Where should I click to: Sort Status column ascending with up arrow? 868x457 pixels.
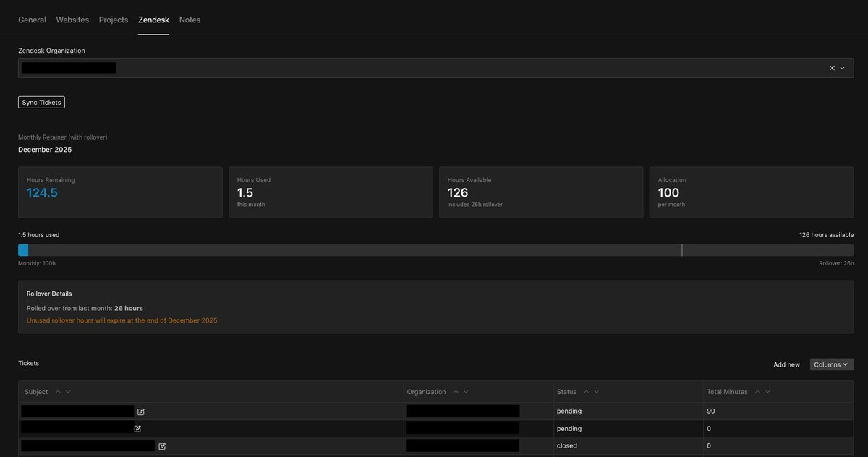587,392
